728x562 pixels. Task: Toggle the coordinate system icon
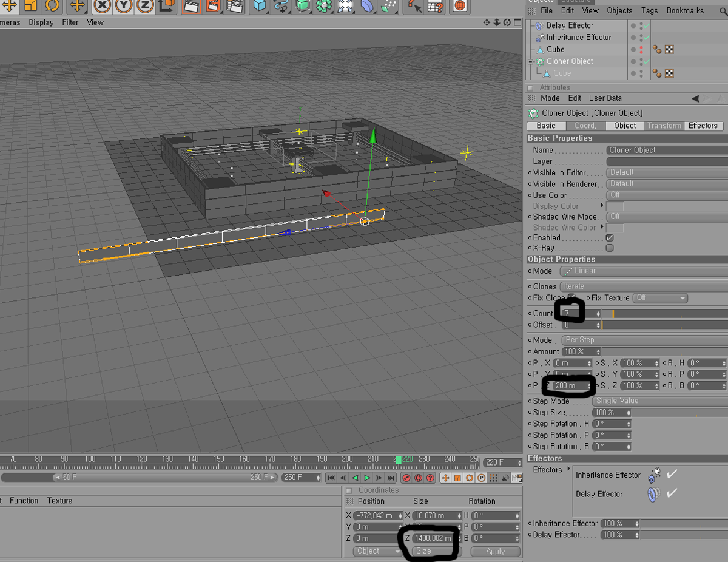point(166,6)
